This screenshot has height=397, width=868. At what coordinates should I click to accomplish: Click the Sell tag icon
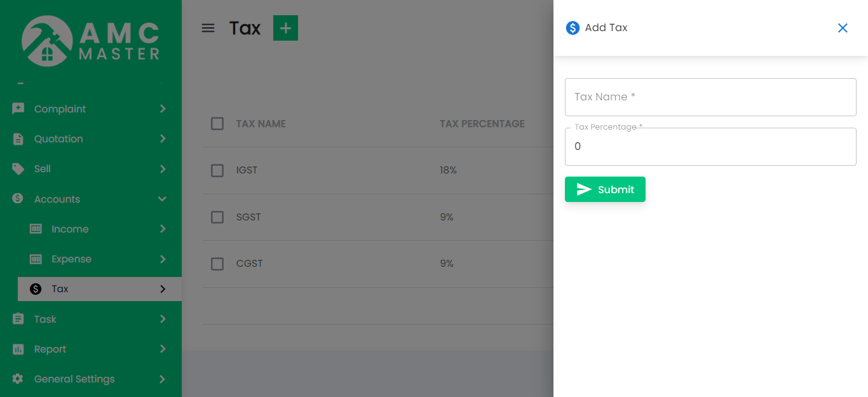pos(18,168)
